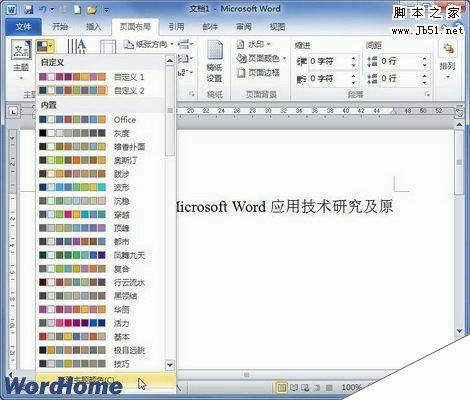Open the Customize Quick Access Toolbar arrow
Viewport: 470px width, 400px height.
point(106,10)
